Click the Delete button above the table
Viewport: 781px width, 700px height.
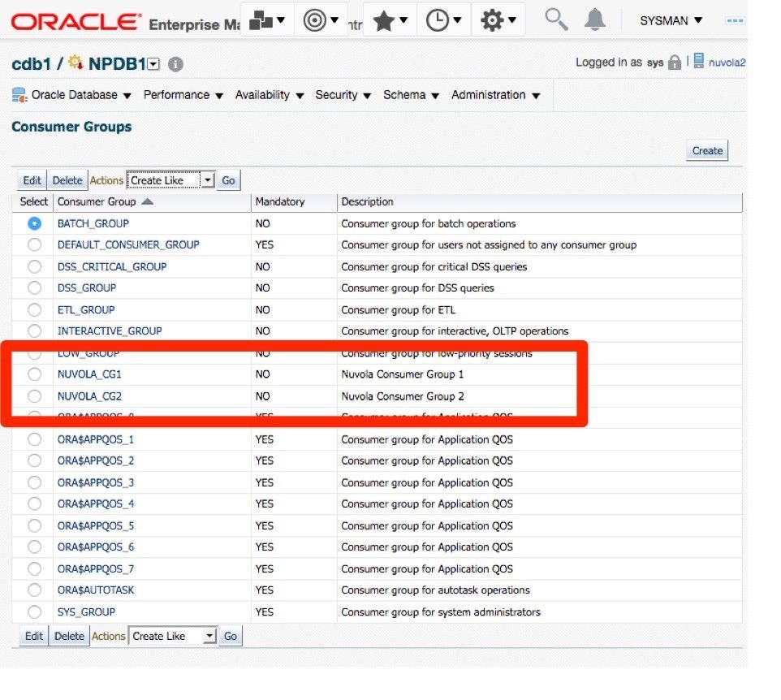coord(67,180)
